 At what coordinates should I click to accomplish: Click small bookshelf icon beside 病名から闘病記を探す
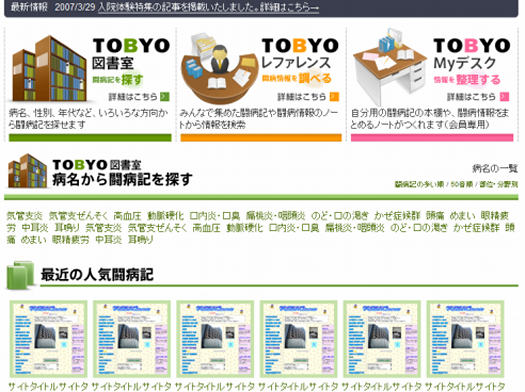pyautogui.click(x=27, y=171)
